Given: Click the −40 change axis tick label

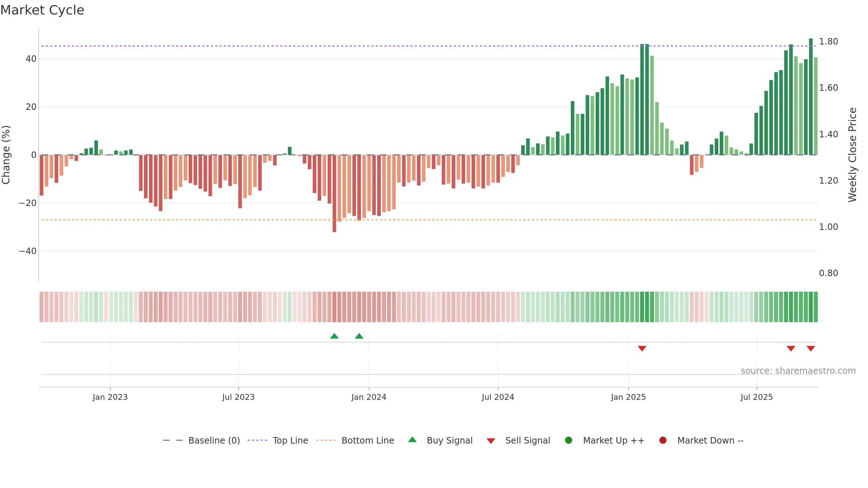Looking at the screenshot, I should 28,251.
